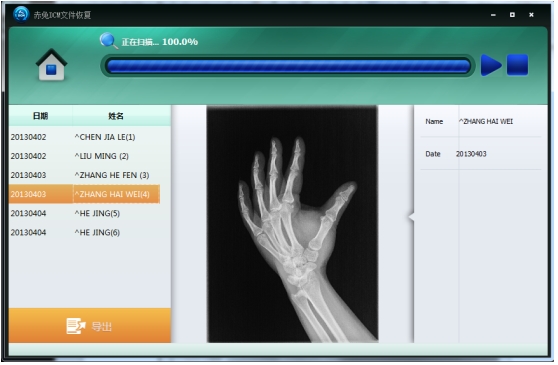Minimize the window
This screenshot has width=558, height=365.
pos(493,15)
